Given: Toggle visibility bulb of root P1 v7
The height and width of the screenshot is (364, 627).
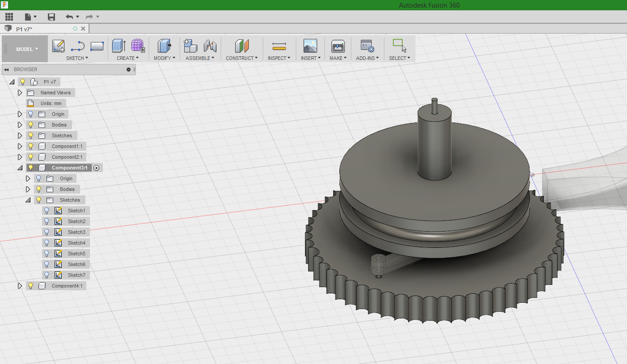Looking at the screenshot, I should 22,82.
